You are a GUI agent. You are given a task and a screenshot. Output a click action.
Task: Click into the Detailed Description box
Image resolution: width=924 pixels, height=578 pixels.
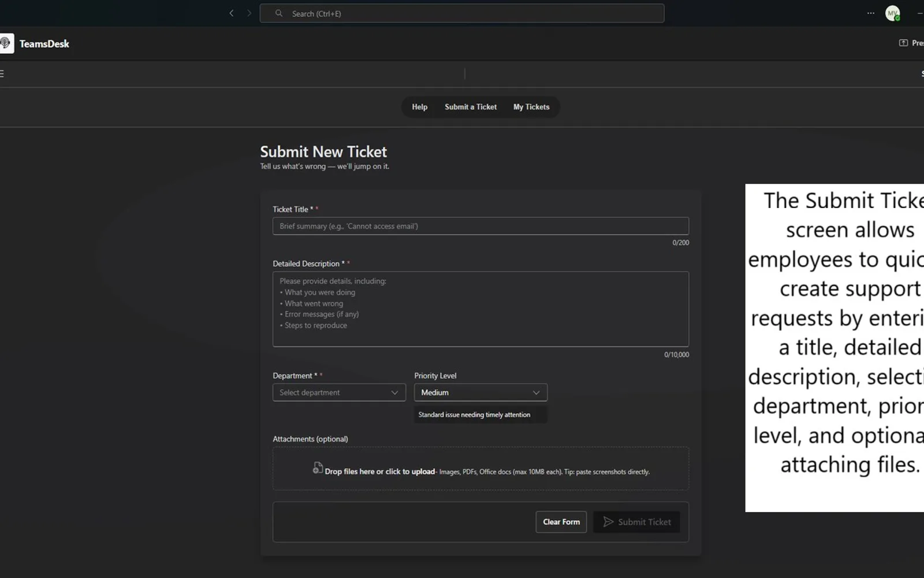(480, 309)
